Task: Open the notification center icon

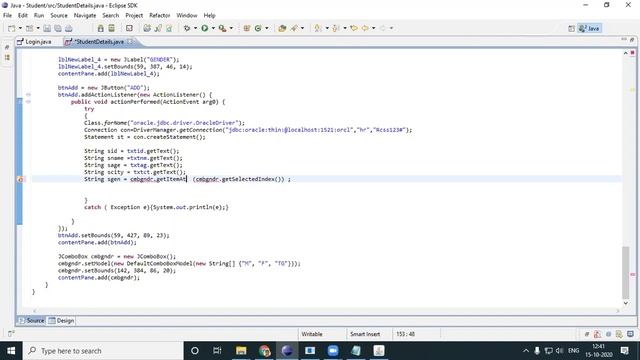Action: [624, 351]
